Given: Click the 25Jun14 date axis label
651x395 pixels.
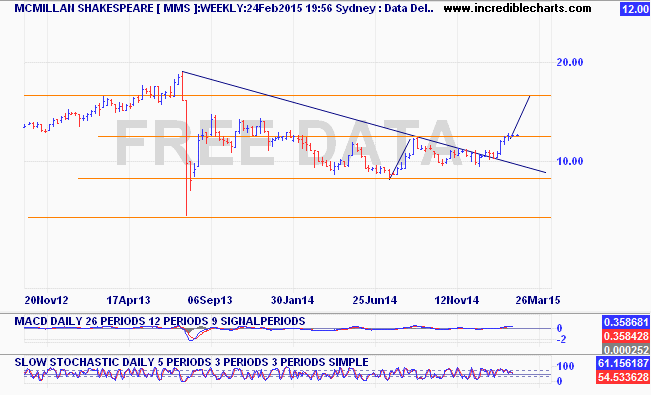Looking at the screenshot, I should point(374,300).
